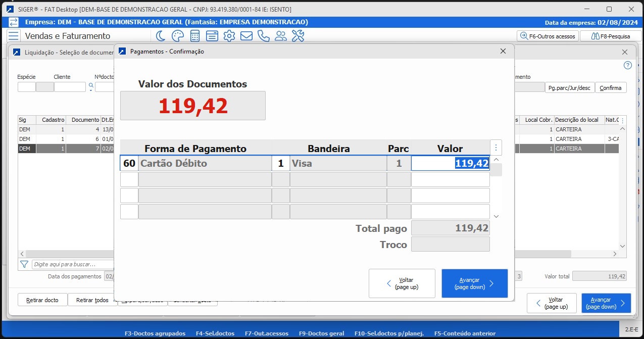
Task: Click F8-Pesquisa button
Action: click(611, 36)
